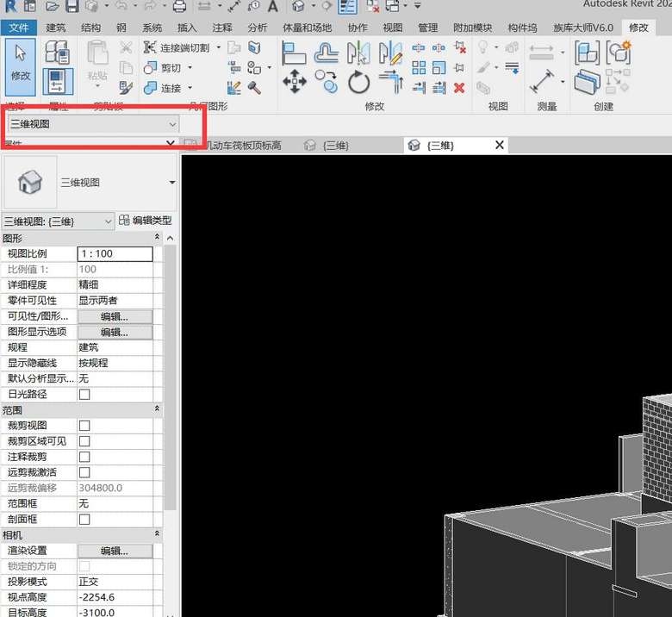Screen dimensions: 672x617
Task: Click the 编辑类型 button
Action: click(146, 221)
